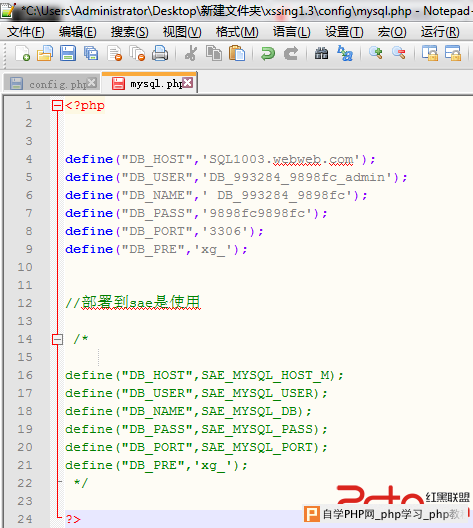
Task: Open the 设置(T) menu
Action: click(344, 32)
